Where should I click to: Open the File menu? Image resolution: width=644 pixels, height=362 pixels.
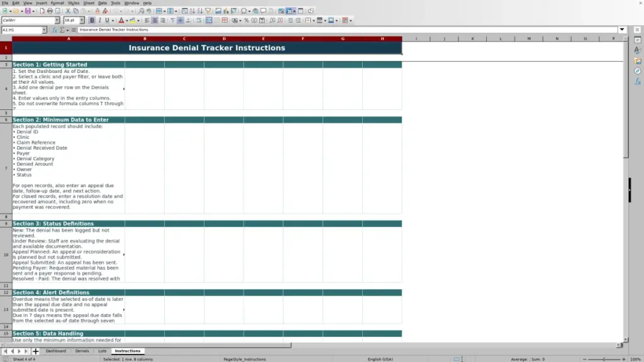click(5, 3)
